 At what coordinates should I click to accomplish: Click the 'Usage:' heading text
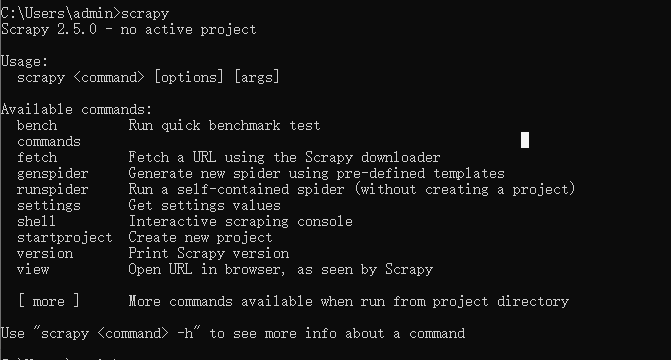pos(24,62)
